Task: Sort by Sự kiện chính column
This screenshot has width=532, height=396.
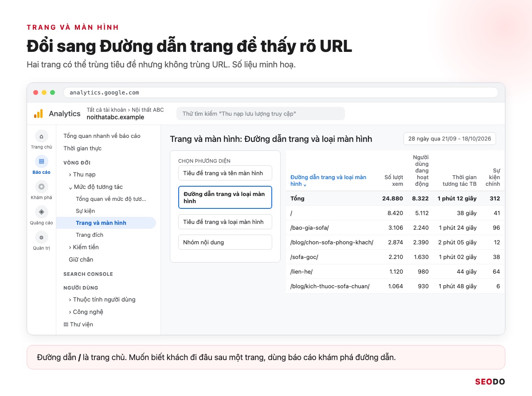Action: (493, 177)
